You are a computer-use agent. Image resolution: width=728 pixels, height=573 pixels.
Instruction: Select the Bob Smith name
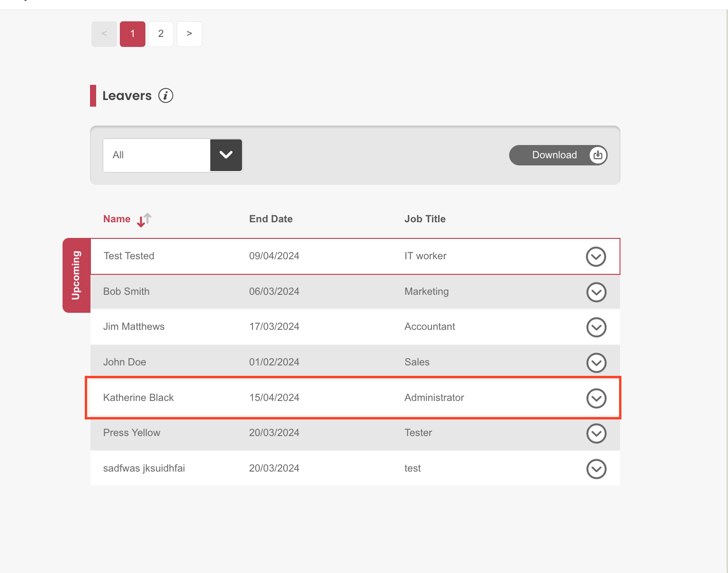(x=126, y=291)
